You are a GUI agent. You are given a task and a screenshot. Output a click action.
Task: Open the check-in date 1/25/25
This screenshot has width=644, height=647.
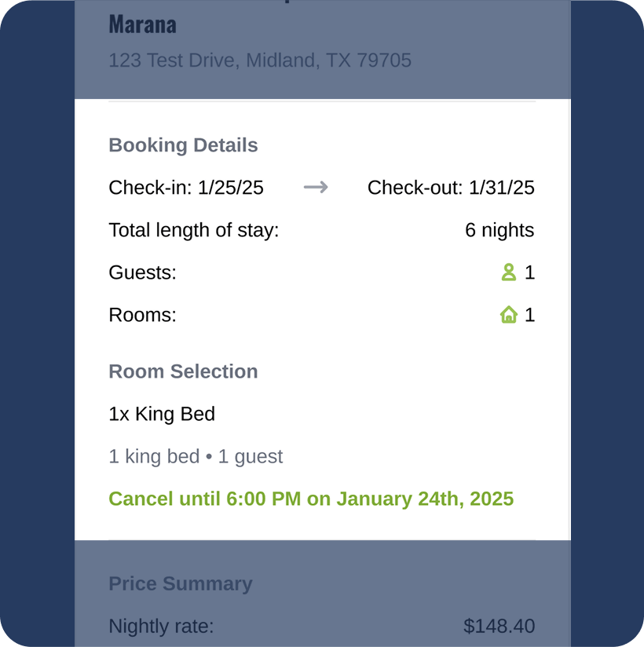click(186, 187)
